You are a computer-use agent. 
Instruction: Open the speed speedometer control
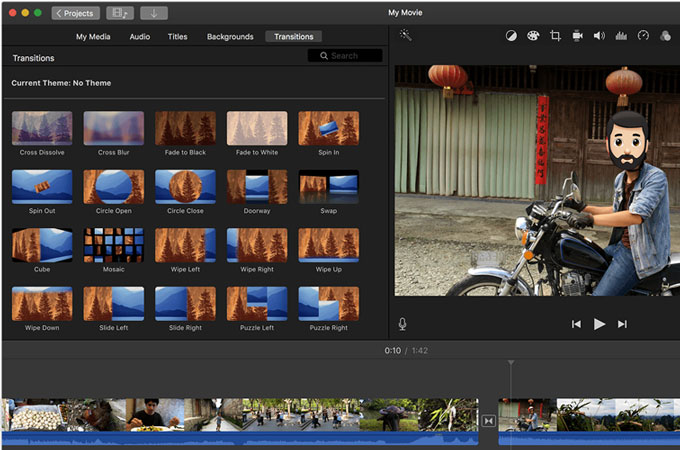(x=643, y=36)
